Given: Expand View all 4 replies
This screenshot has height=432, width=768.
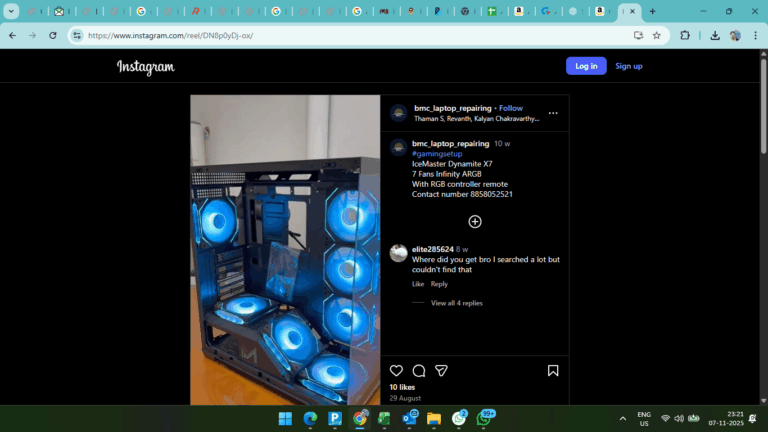Looking at the screenshot, I should pos(456,303).
